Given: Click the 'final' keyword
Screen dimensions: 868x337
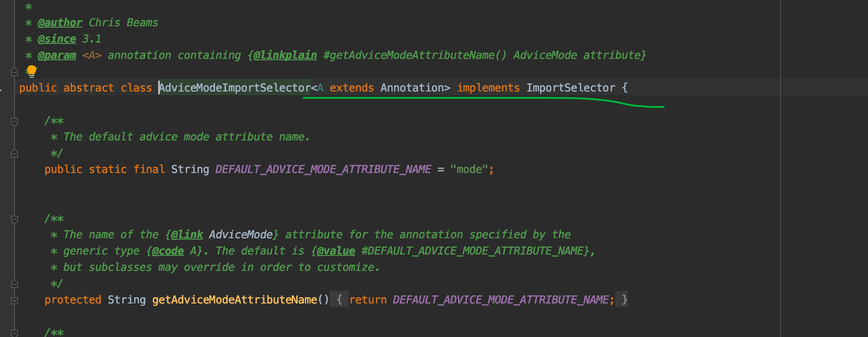Looking at the screenshot, I should [x=149, y=169].
